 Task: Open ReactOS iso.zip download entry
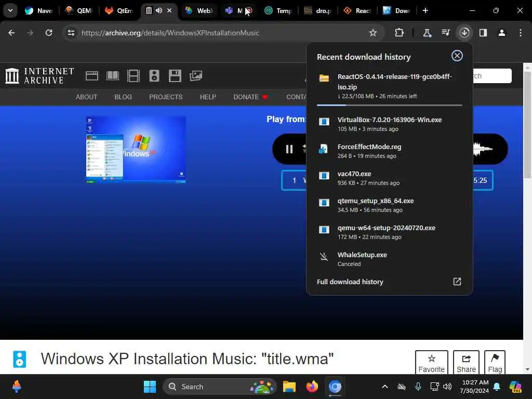[x=389, y=86]
